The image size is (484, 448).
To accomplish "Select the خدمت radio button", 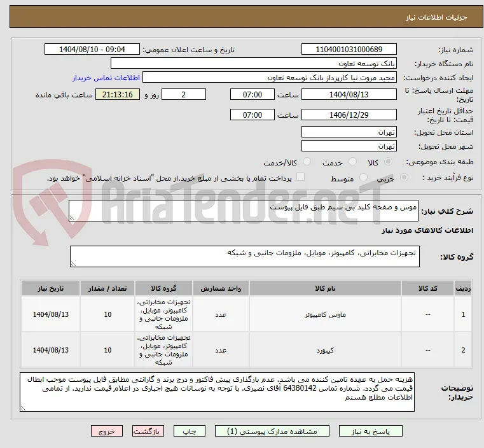I will [352, 162].
